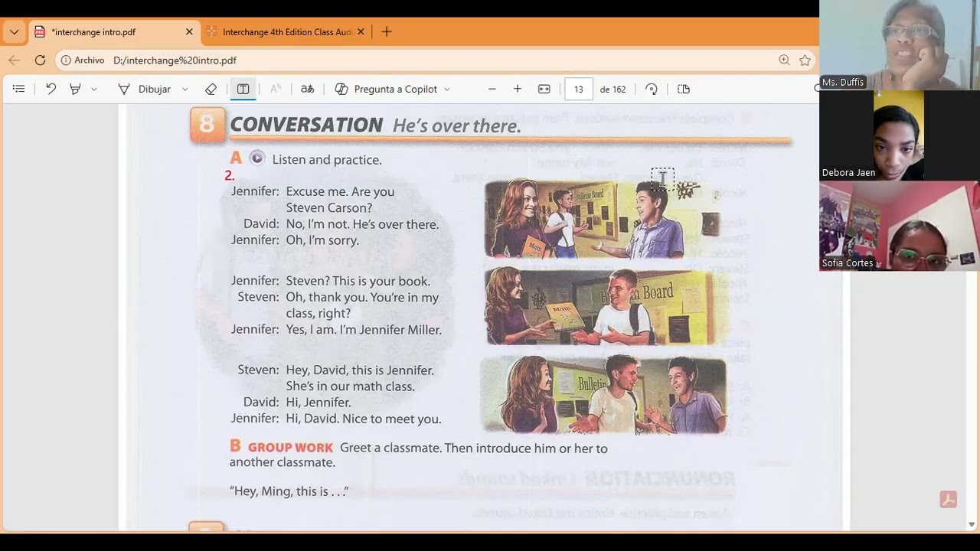Click the text 'Listen and practice.'
980x551 pixels.
click(327, 160)
